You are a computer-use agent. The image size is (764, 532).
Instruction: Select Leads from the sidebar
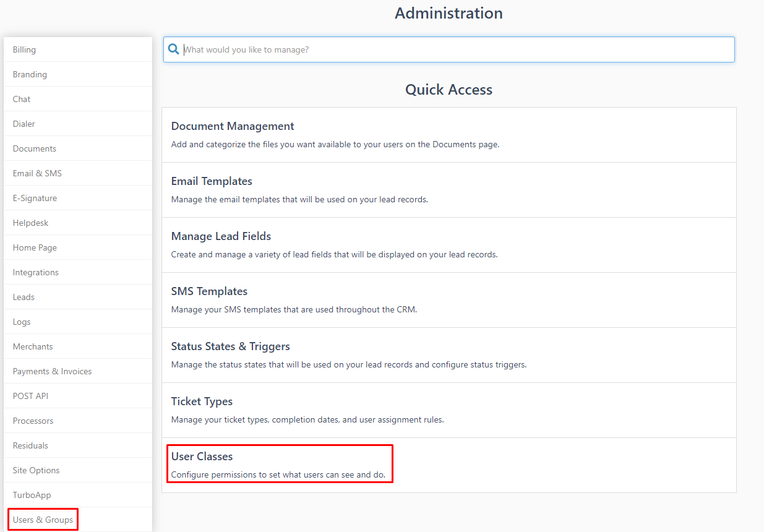(x=78, y=297)
